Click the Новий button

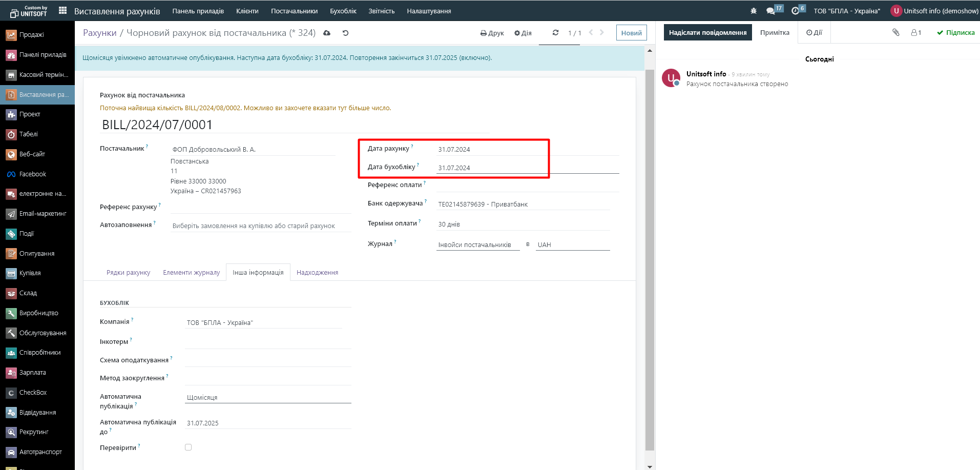[631, 33]
